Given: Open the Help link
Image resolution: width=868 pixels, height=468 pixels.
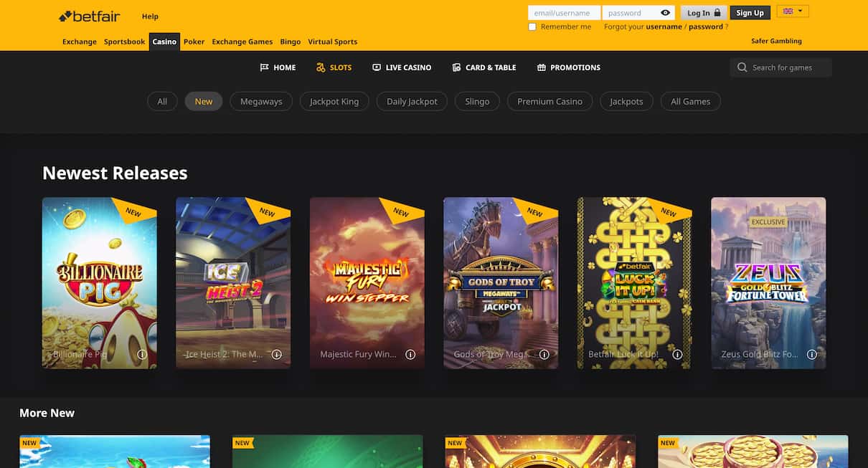Looking at the screenshot, I should 150,16.
